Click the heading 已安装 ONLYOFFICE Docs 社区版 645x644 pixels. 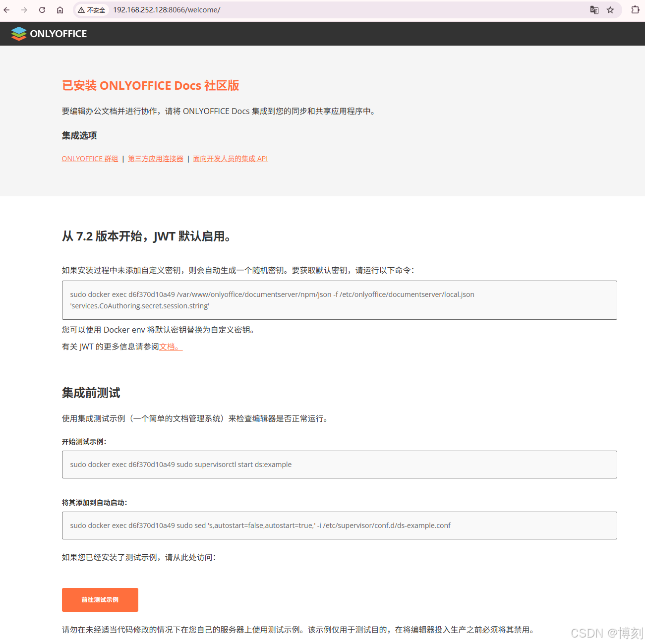click(x=151, y=86)
